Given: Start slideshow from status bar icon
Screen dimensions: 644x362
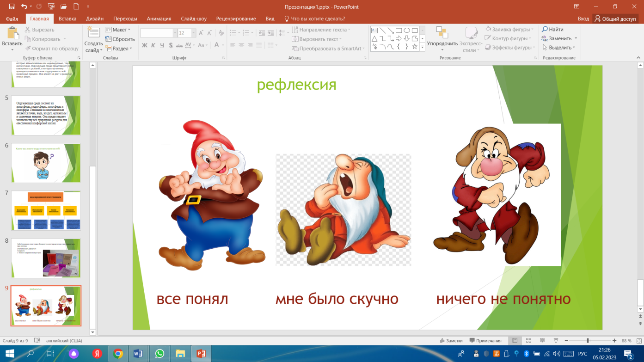Looking at the screenshot, I should [x=555, y=341].
